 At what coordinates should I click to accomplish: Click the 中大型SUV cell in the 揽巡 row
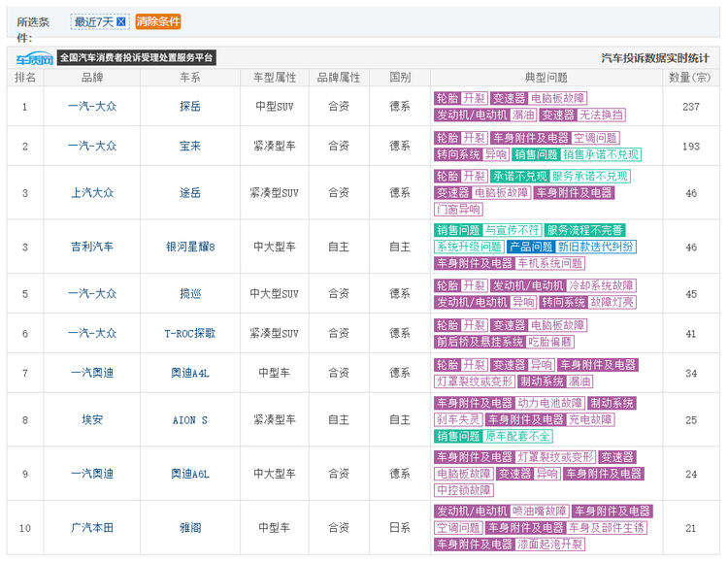click(275, 293)
